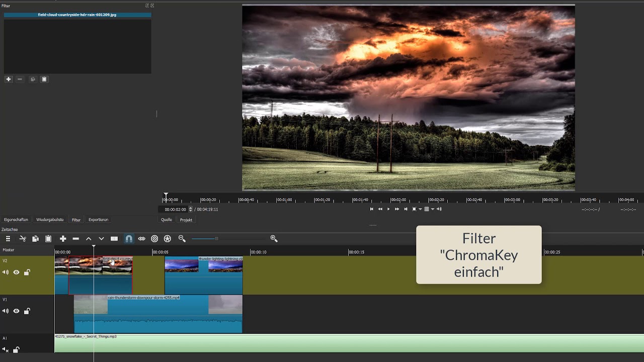Switch to Wiedergabeliste tab

(50, 220)
